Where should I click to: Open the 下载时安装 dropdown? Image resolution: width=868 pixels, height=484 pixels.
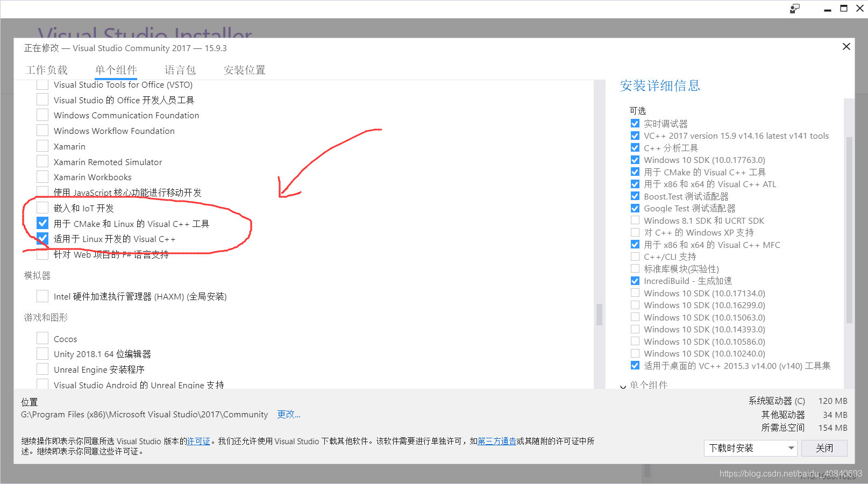pos(750,448)
